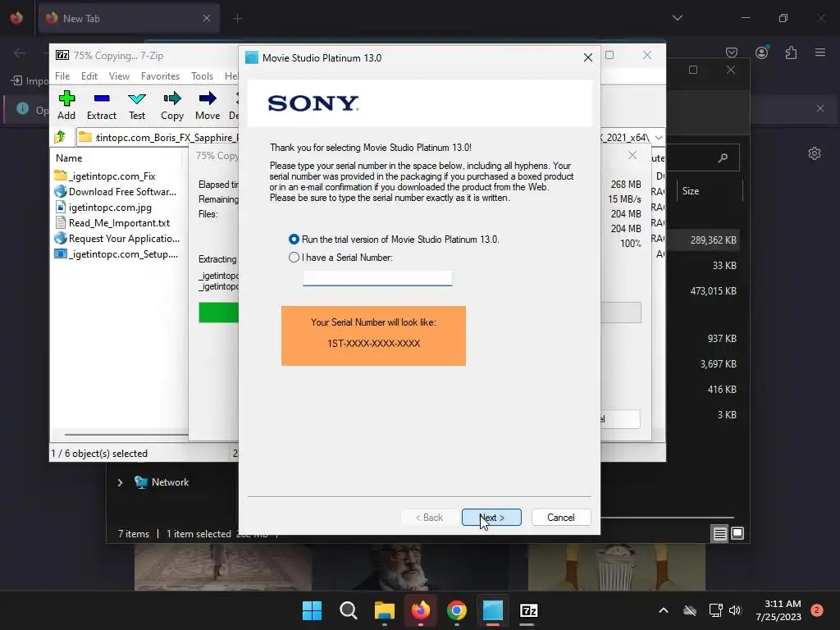Click the Size column header in Explorer

pos(691,190)
